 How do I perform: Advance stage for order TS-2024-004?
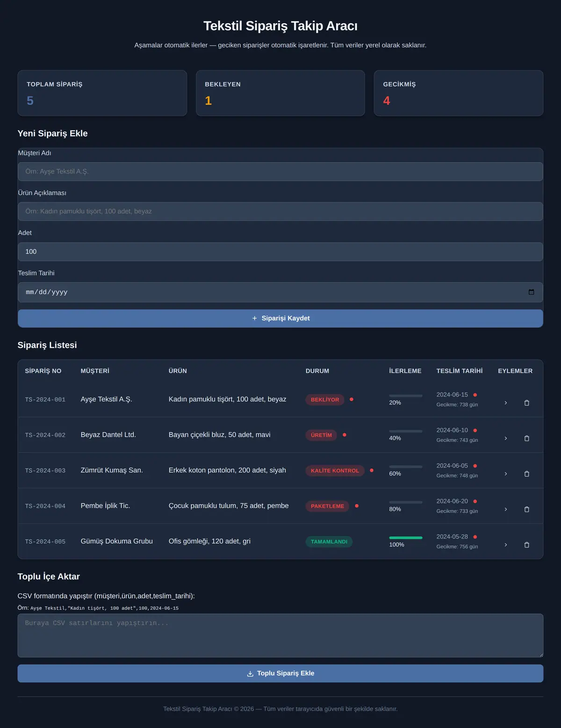click(x=505, y=510)
